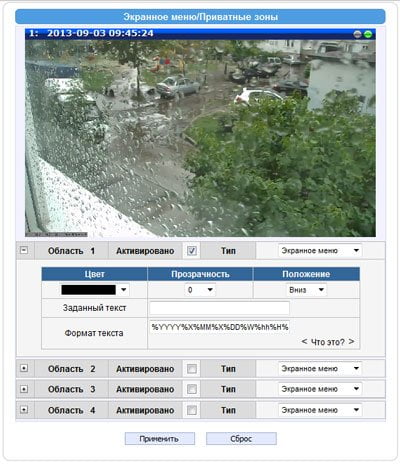Enable Активировано checkbox for Область 2
This screenshot has height=465, width=400.
click(192, 369)
